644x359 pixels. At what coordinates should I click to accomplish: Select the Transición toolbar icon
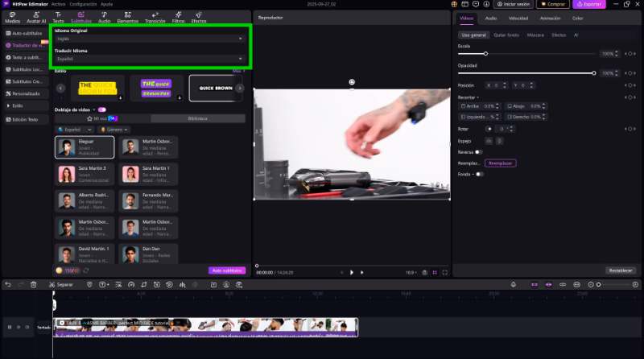(155, 17)
